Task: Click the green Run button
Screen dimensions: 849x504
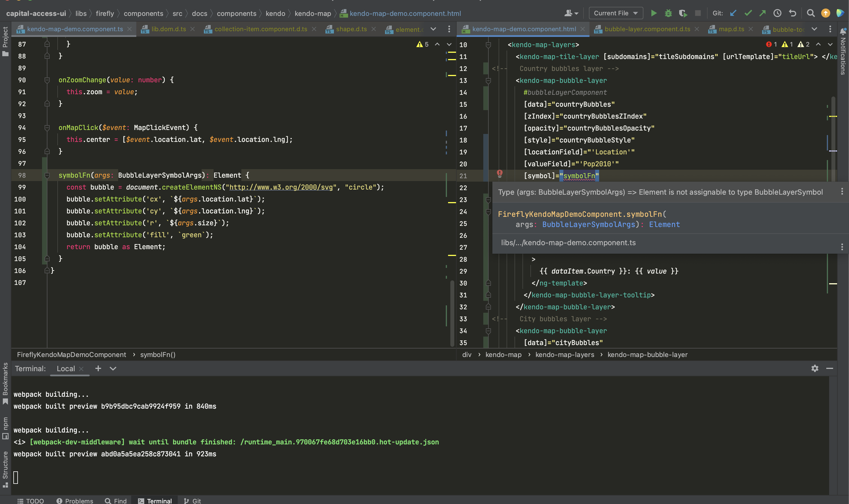Action: (x=653, y=13)
